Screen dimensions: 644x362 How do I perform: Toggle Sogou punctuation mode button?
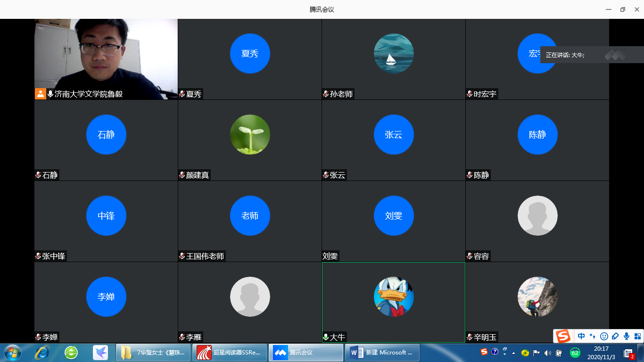[x=593, y=336]
